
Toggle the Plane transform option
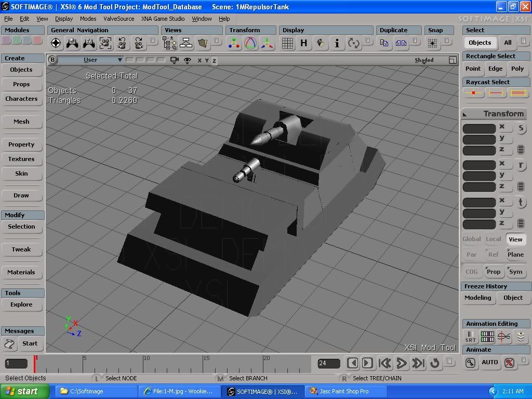tap(515, 255)
